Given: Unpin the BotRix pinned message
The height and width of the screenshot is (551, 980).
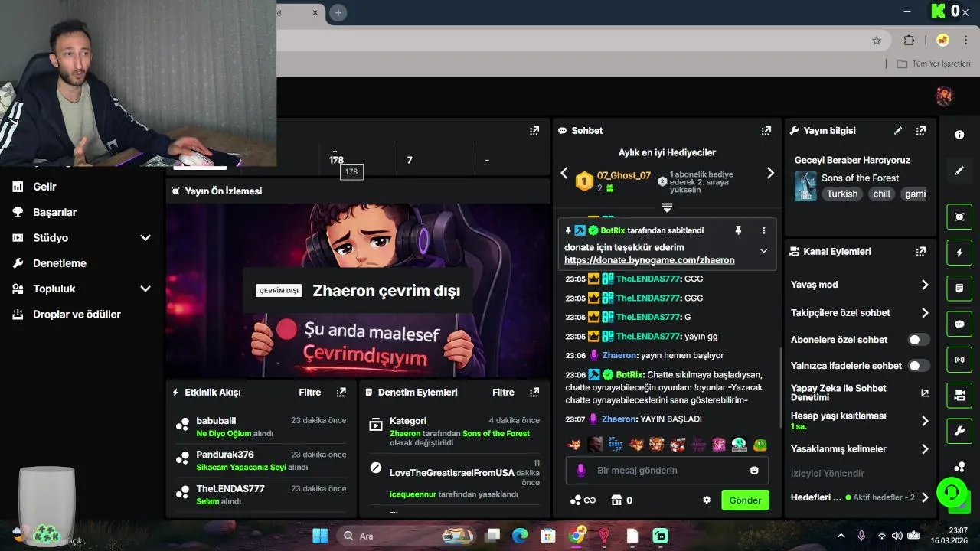Looking at the screenshot, I should [738, 230].
